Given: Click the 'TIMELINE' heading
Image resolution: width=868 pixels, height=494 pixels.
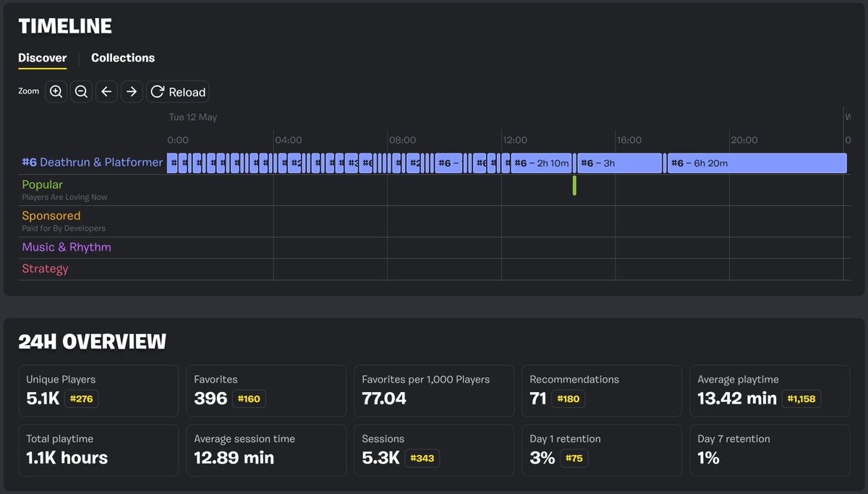Looking at the screenshot, I should pyautogui.click(x=65, y=27).
